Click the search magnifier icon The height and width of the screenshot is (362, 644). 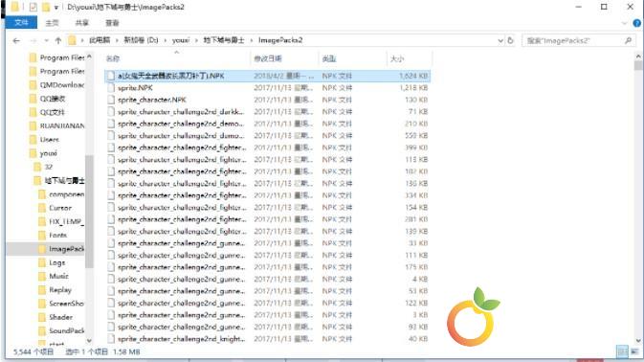coord(628,40)
